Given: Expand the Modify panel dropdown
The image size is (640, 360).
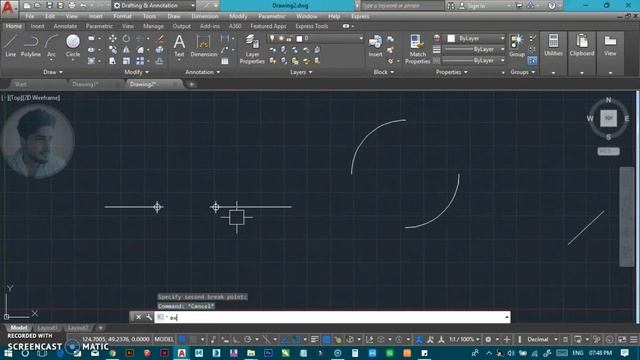Looking at the screenshot, I should click(x=136, y=72).
